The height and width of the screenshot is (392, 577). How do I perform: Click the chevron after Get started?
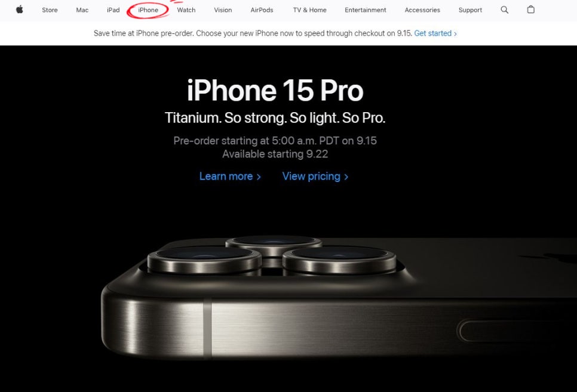[455, 33]
